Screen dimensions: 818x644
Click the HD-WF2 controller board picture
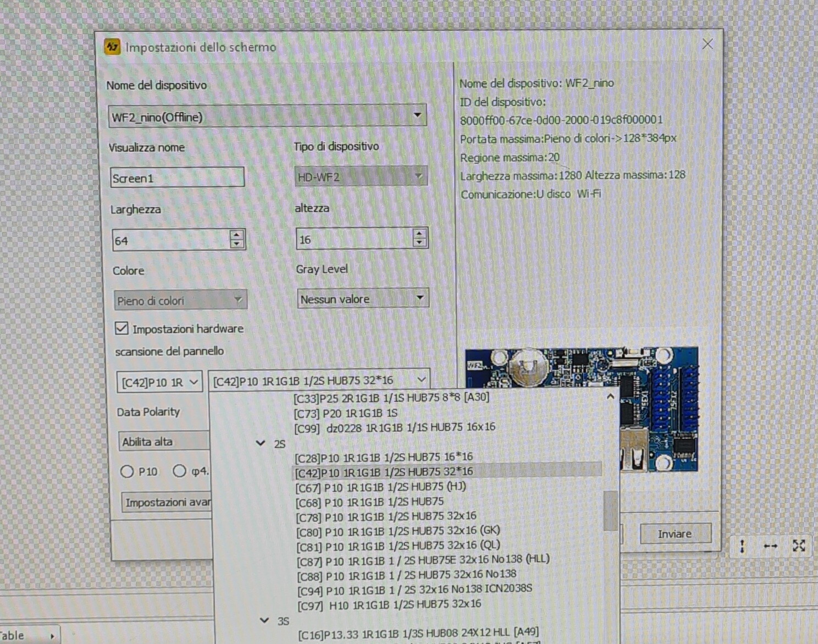583,409
